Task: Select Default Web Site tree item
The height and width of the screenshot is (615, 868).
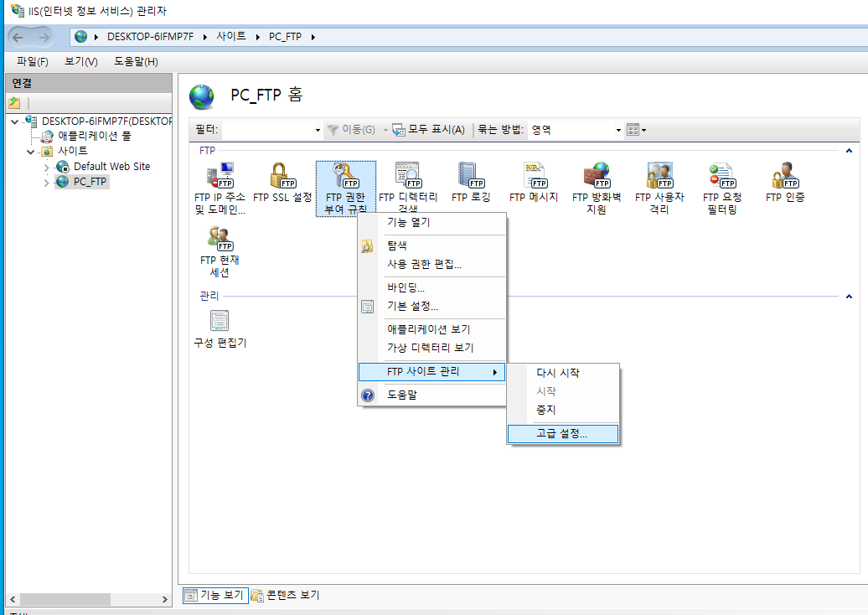Action: tap(111, 167)
